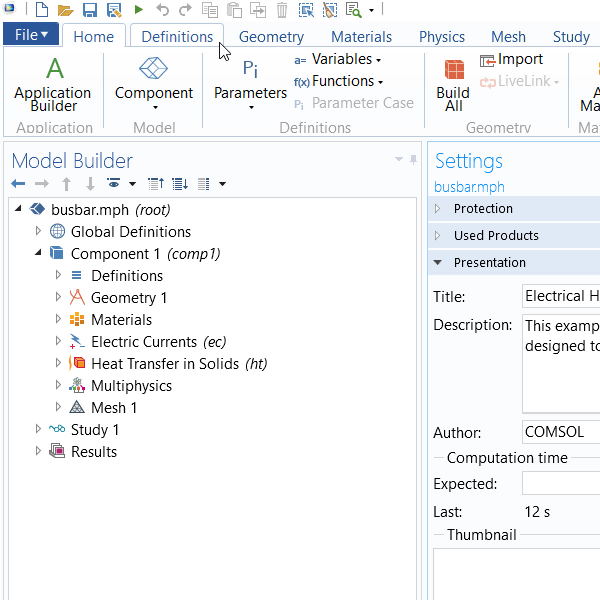Click the New file icon

click(x=41, y=11)
